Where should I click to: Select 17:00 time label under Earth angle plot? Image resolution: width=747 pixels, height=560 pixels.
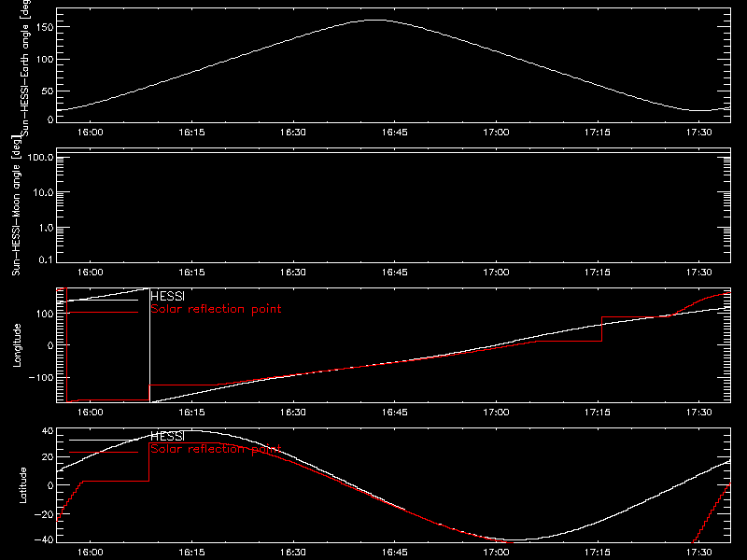496,133
